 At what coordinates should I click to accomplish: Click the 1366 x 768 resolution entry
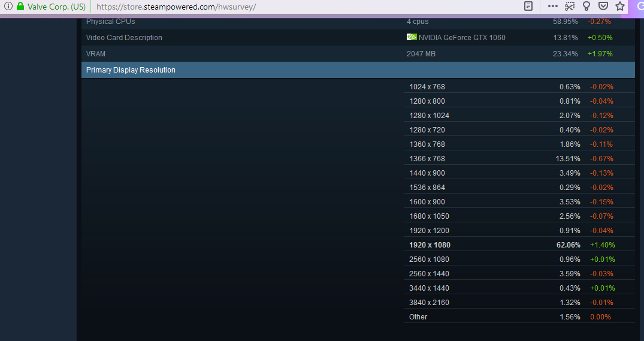[x=427, y=159]
